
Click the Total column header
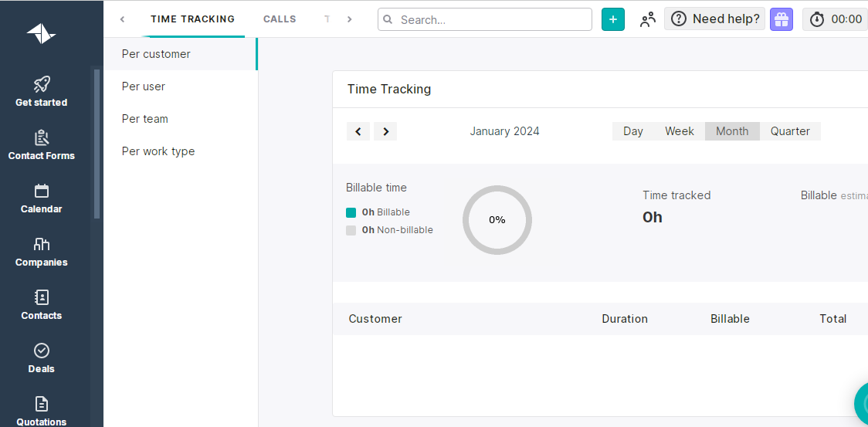pos(832,318)
